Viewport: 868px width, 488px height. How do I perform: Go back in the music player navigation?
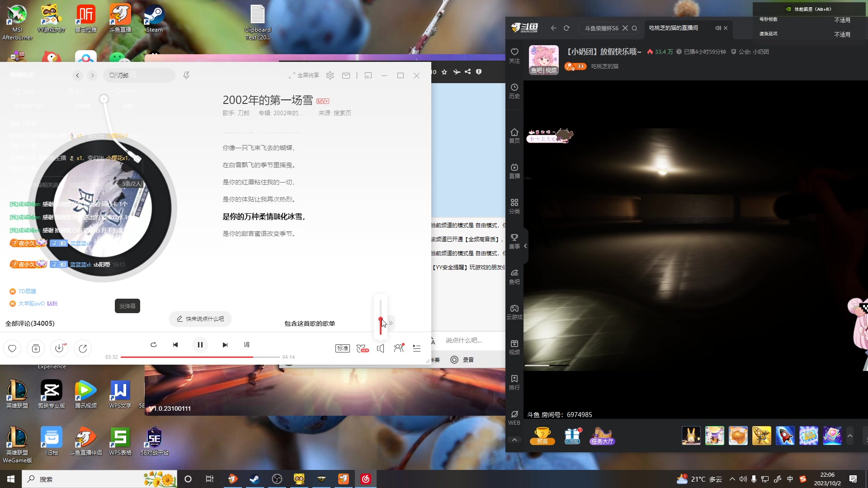(x=78, y=75)
